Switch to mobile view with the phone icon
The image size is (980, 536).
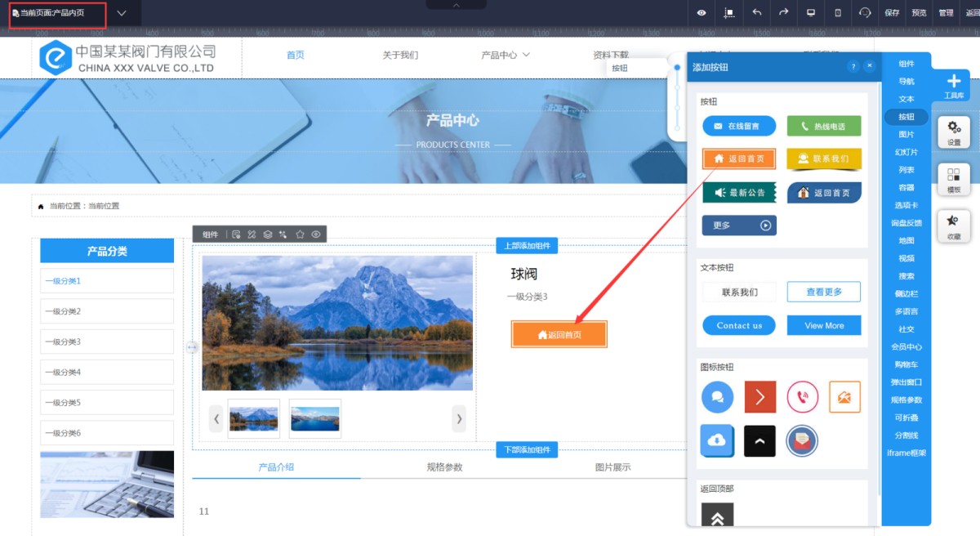tap(838, 12)
